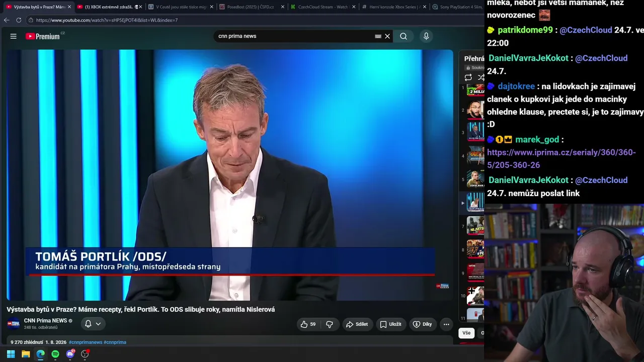
Task: Save the video with Uložit button
Action: point(390,324)
